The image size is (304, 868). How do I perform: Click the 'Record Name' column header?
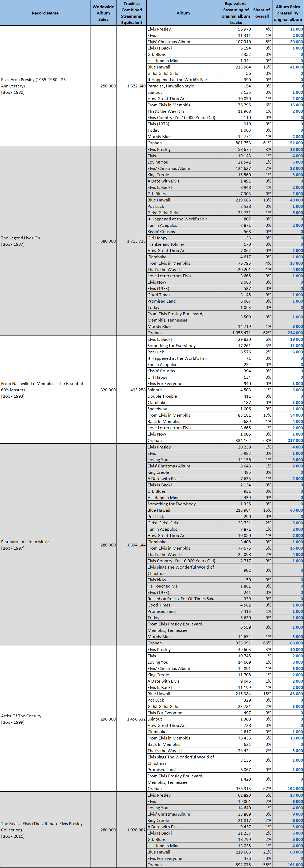tap(45, 13)
